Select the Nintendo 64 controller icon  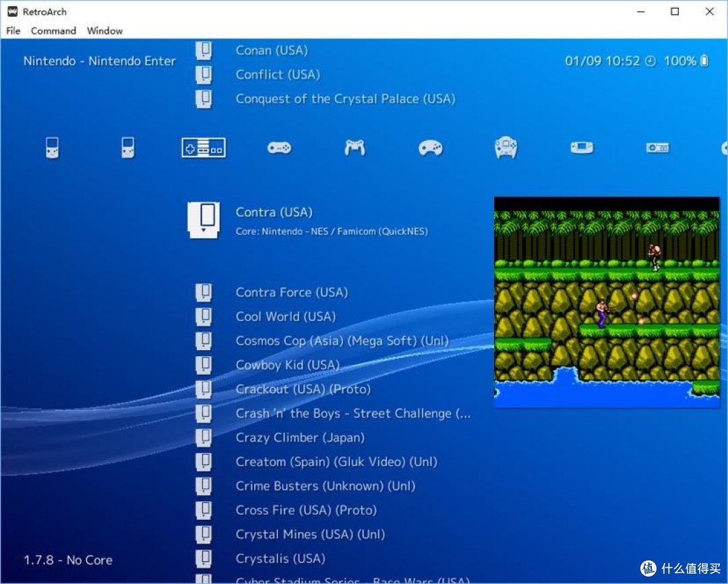coord(355,148)
